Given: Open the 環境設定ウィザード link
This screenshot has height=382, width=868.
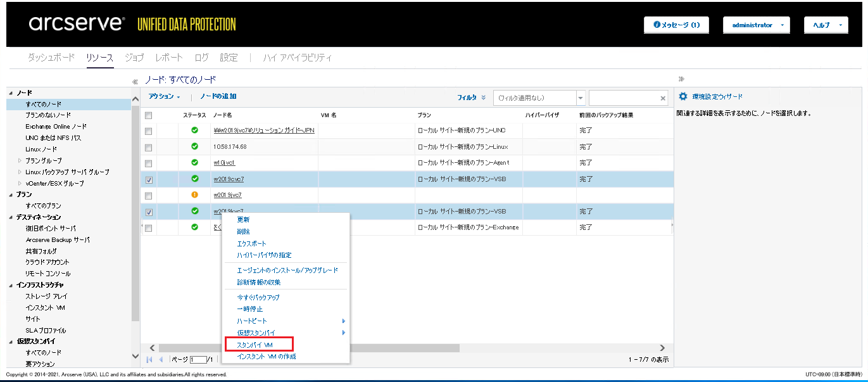Looking at the screenshot, I should click(717, 97).
